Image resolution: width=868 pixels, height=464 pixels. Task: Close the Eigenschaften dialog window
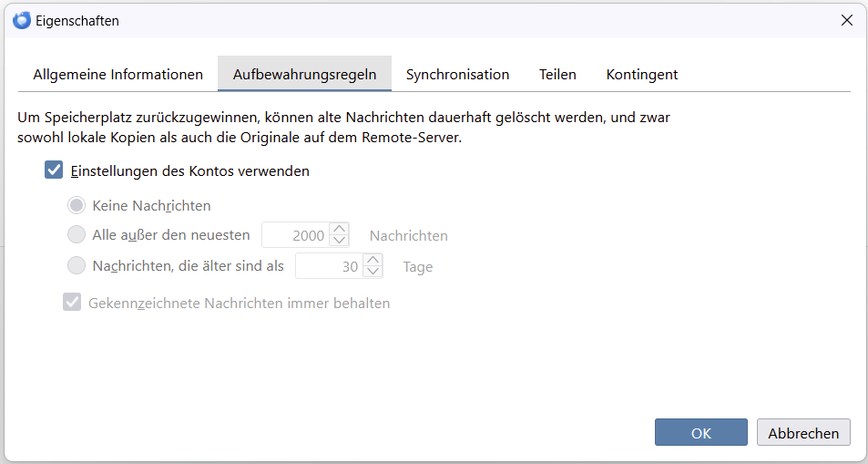click(x=846, y=21)
